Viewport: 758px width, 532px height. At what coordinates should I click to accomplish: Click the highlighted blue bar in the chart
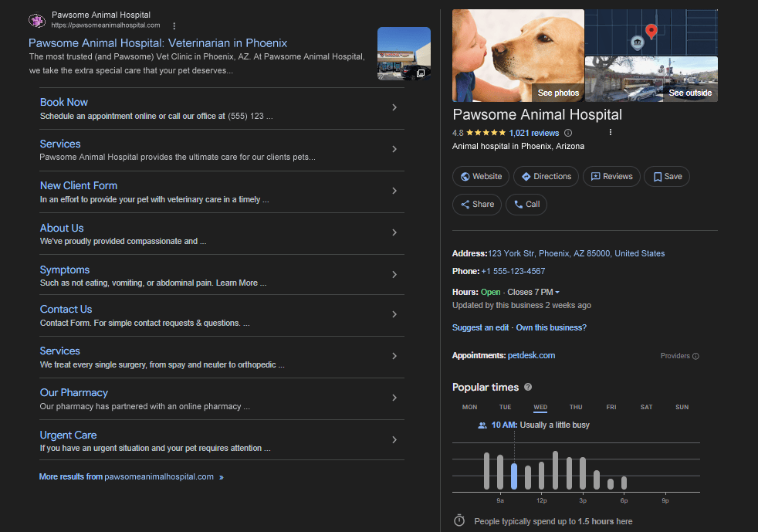tap(514, 476)
